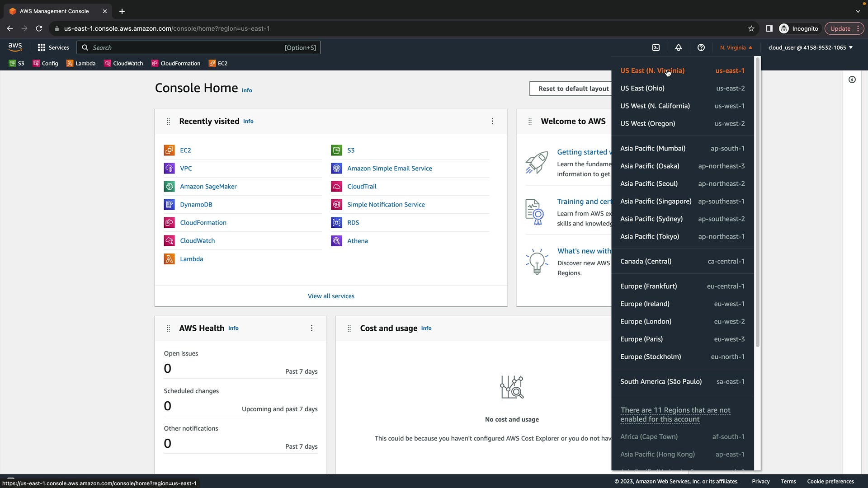Click the View all services link

click(x=331, y=296)
